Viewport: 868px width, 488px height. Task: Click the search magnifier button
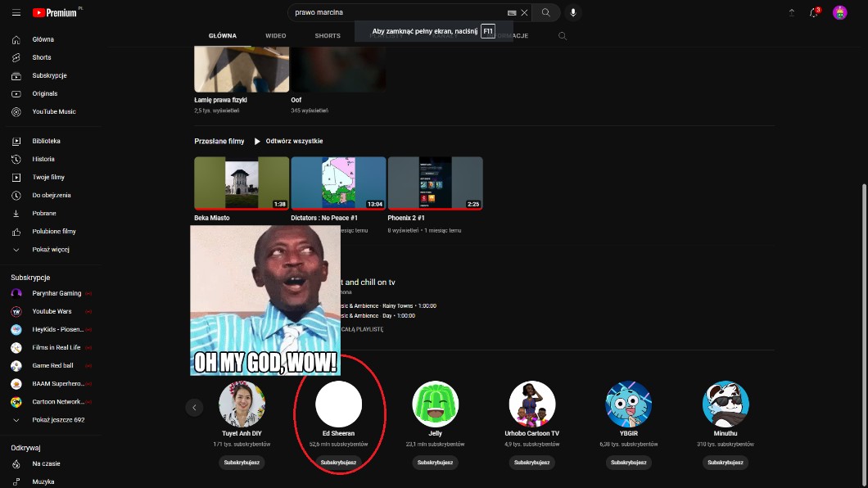pyautogui.click(x=545, y=13)
